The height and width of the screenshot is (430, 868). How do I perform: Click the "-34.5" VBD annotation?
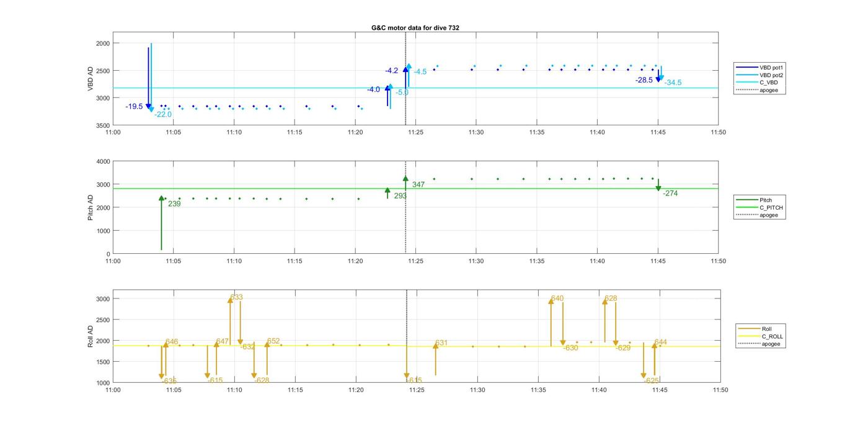click(x=673, y=83)
